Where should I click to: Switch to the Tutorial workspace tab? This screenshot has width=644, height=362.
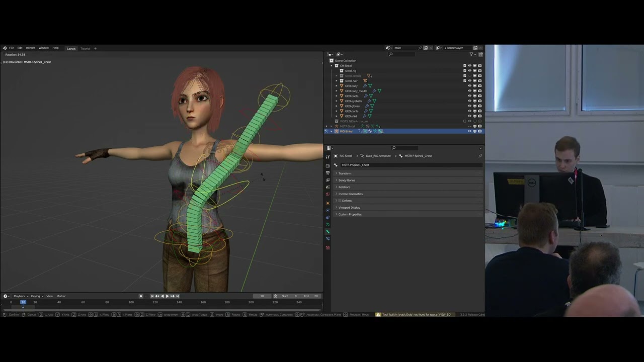pos(86,48)
